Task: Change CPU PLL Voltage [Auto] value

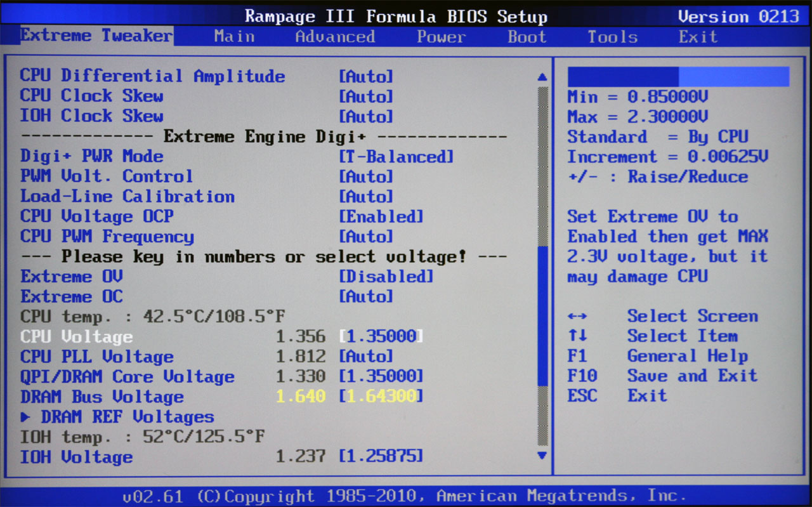Action: point(366,357)
